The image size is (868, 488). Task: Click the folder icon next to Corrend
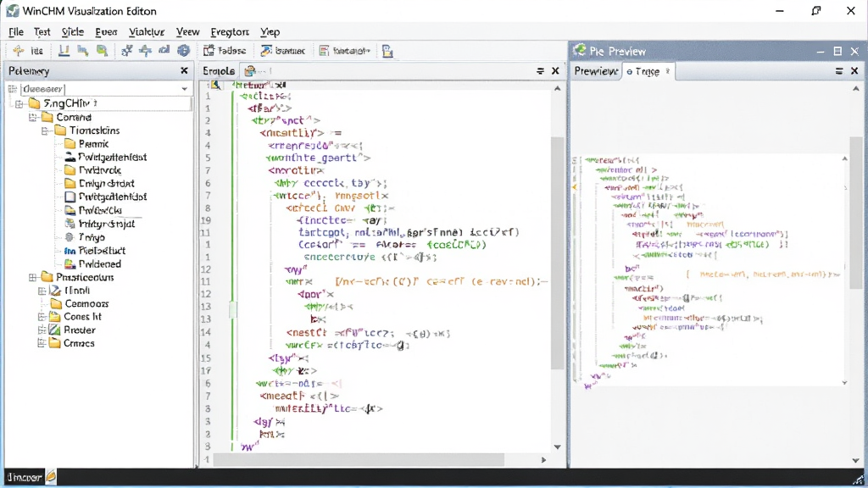tap(47, 117)
